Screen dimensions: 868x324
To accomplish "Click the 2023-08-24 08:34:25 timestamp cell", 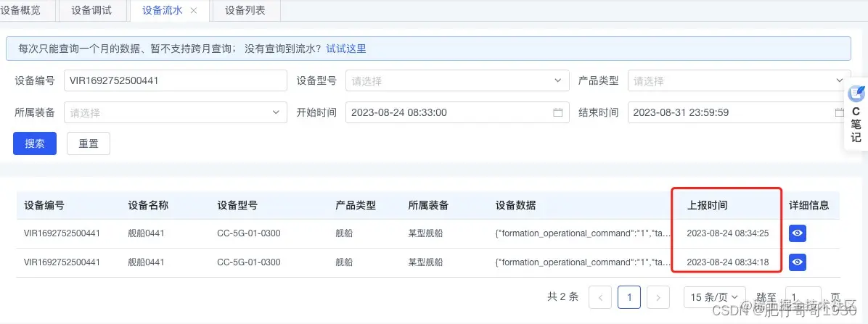I will [x=727, y=233].
